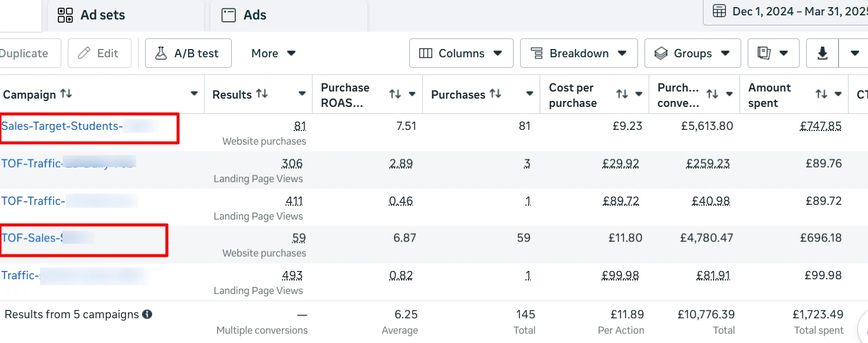Open the Results column options caret
This screenshot has height=343, width=868.
coord(302,94)
